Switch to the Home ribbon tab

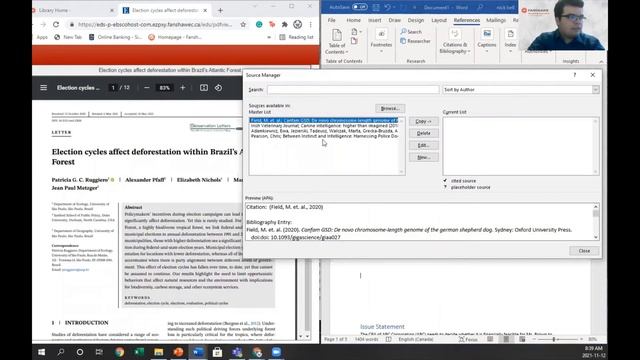coord(353,20)
